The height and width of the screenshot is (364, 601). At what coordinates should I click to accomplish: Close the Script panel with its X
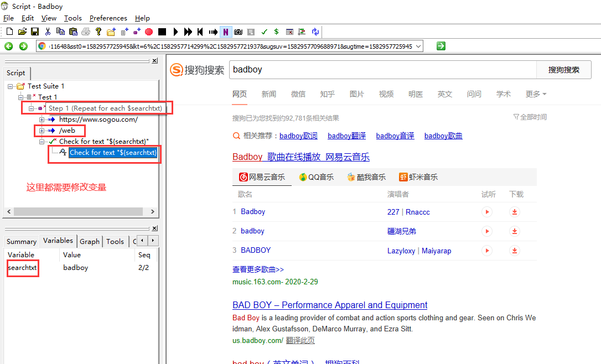pos(154,60)
